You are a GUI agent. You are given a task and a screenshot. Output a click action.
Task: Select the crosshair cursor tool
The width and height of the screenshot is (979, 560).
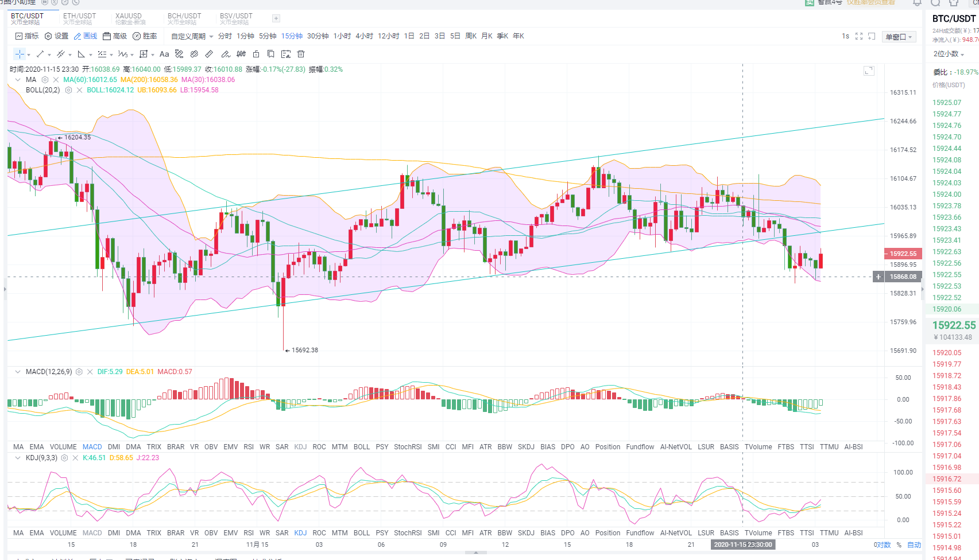20,54
